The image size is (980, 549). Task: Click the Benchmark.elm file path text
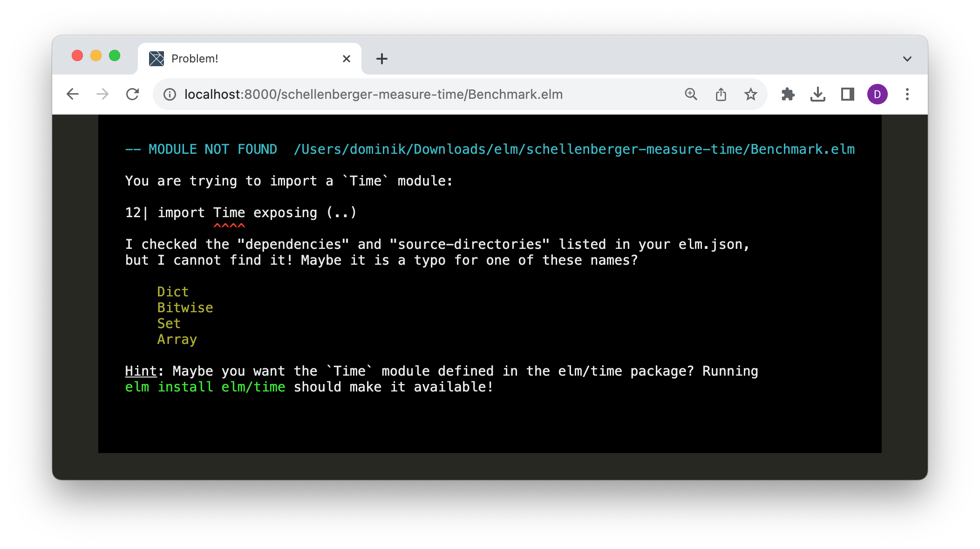pyautogui.click(x=574, y=149)
